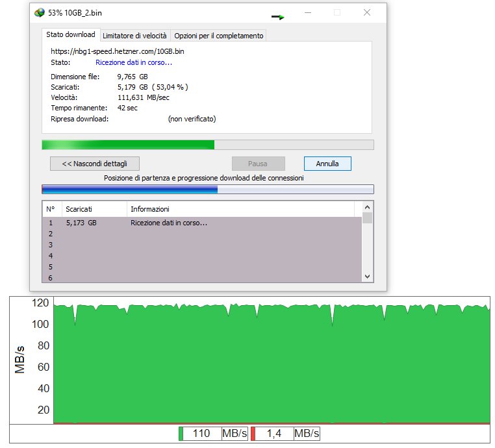Select connection row number 3
Image resolution: width=495 pixels, height=448 pixels.
click(202, 245)
